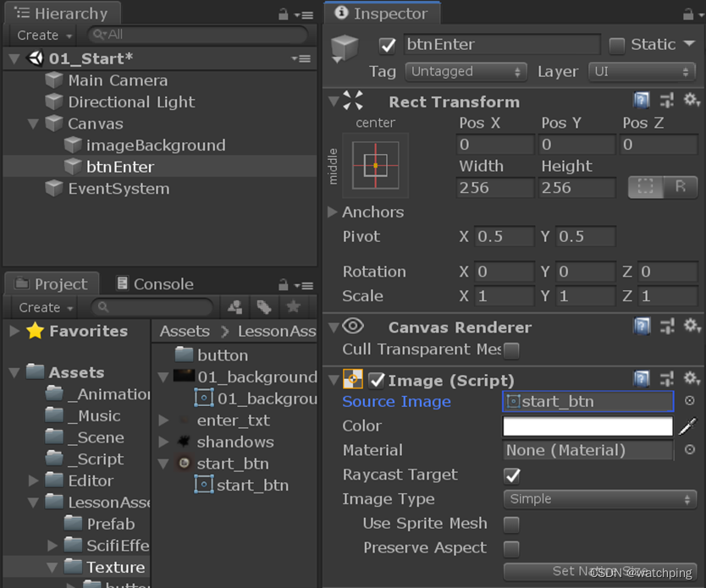Viewport: 706px width, 588px height.
Task: Click Project search by label icon
Action: [x=264, y=307]
